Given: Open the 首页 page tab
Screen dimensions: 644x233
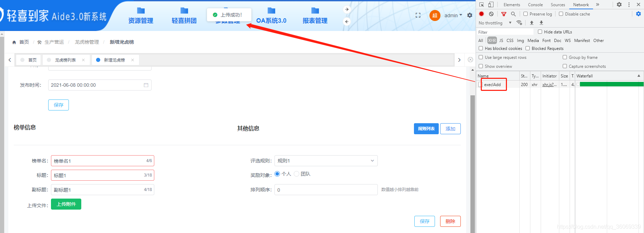Looking at the screenshot, I should [28, 60].
